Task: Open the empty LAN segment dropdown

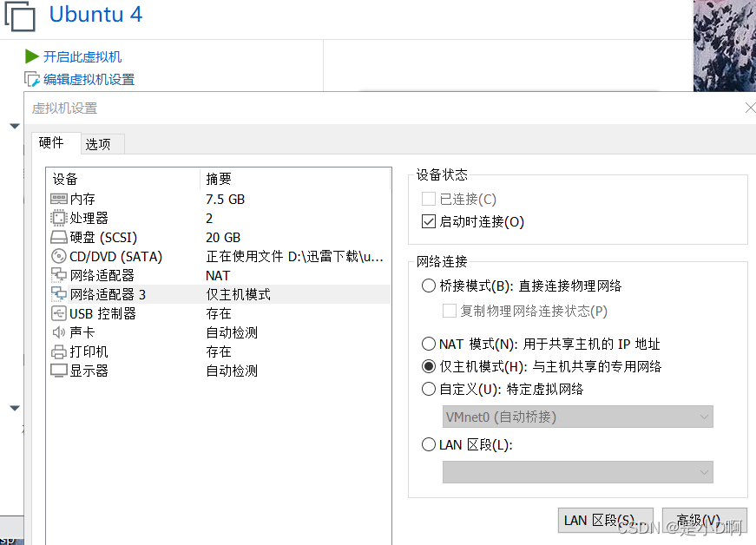Action: click(577, 472)
